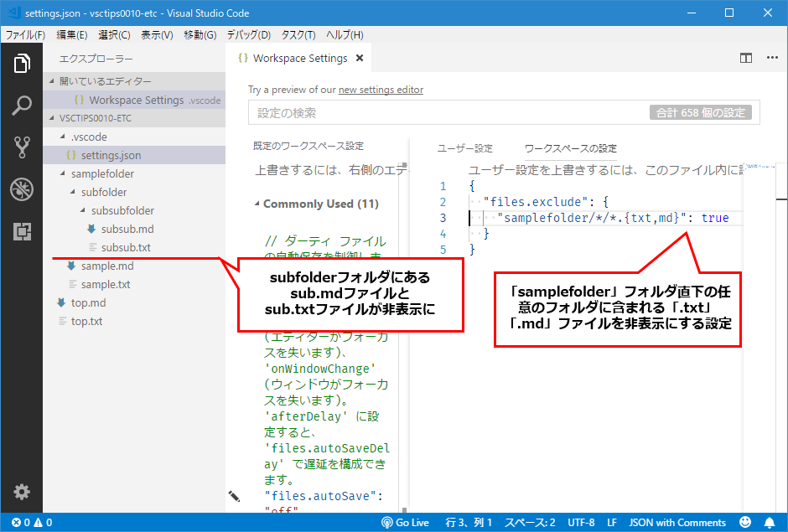Open the ヘルプ(H) menu

coord(345,34)
